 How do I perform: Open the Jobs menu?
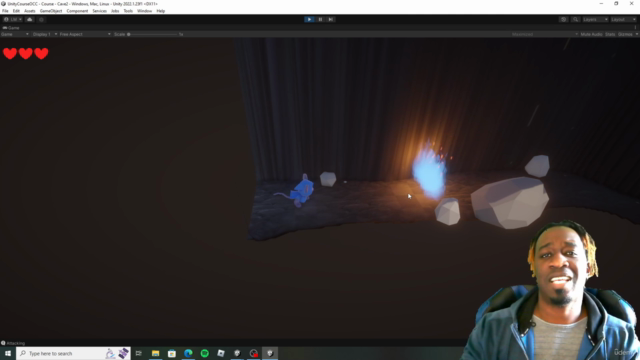pos(115,11)
